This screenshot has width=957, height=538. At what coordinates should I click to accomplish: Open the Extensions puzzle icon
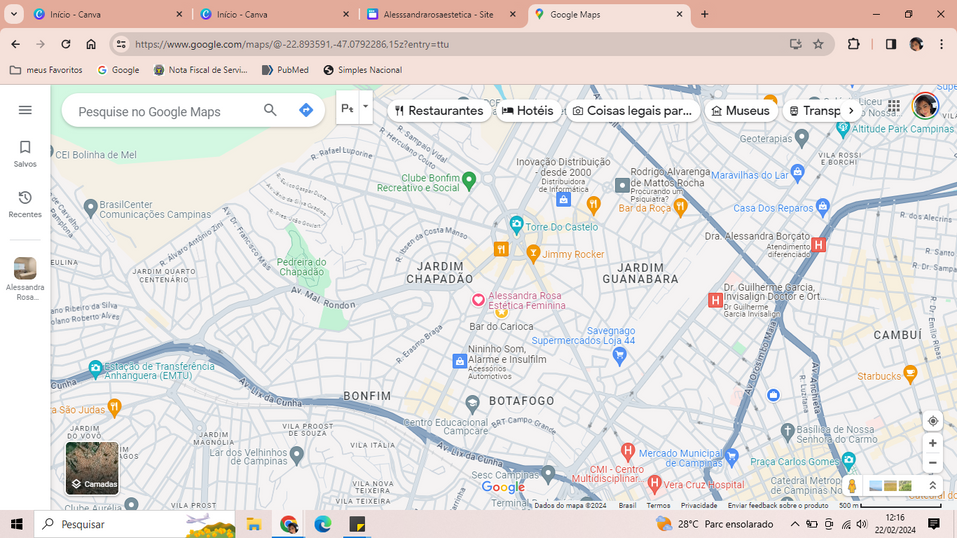(x=853, y=44)
